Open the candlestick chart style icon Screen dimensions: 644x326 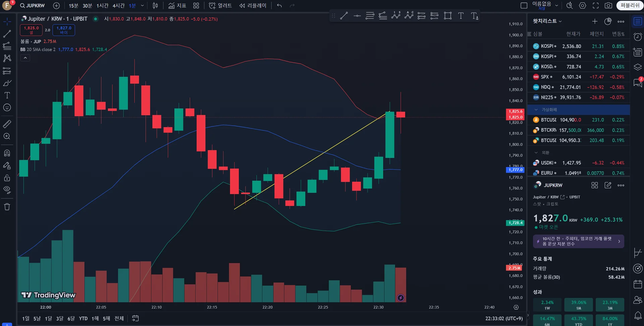155,6
